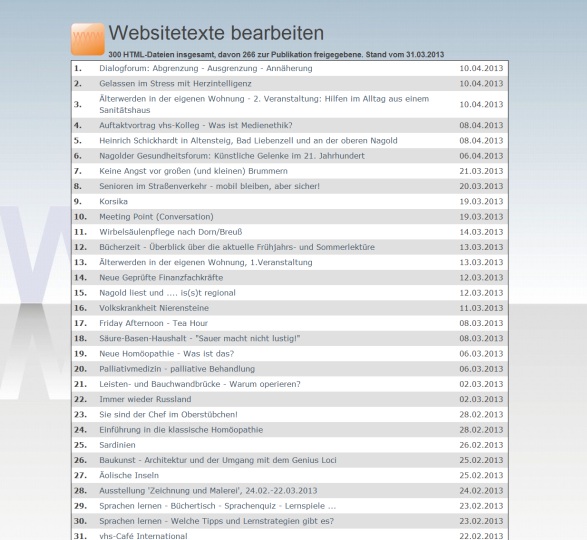
Task: Click row number 12.
Action: [80, 247]
